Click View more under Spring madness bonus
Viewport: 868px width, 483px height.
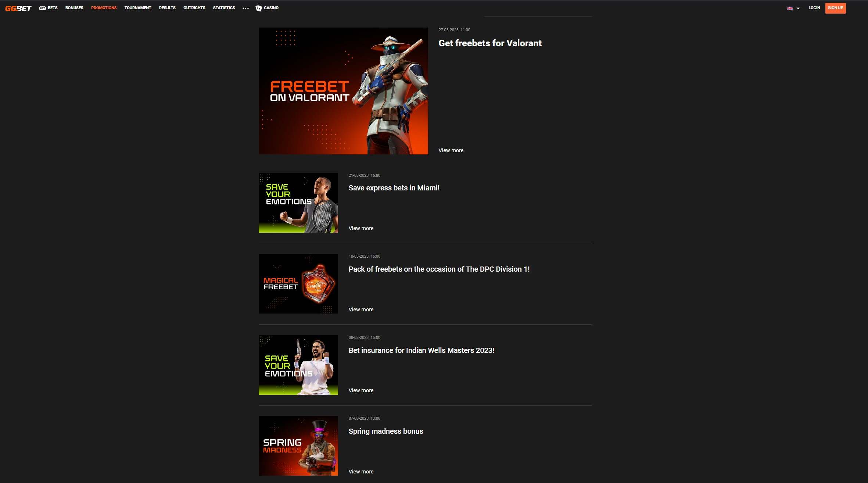point(361,472)
